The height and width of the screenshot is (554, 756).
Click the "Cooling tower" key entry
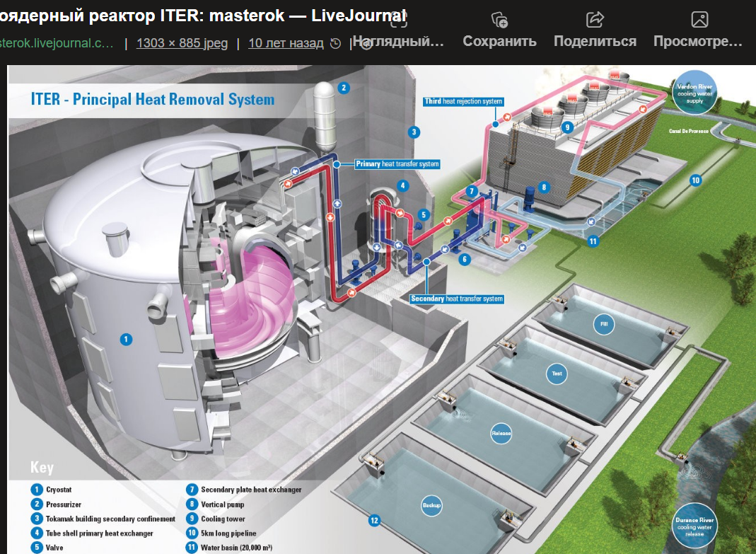(216, 519)
